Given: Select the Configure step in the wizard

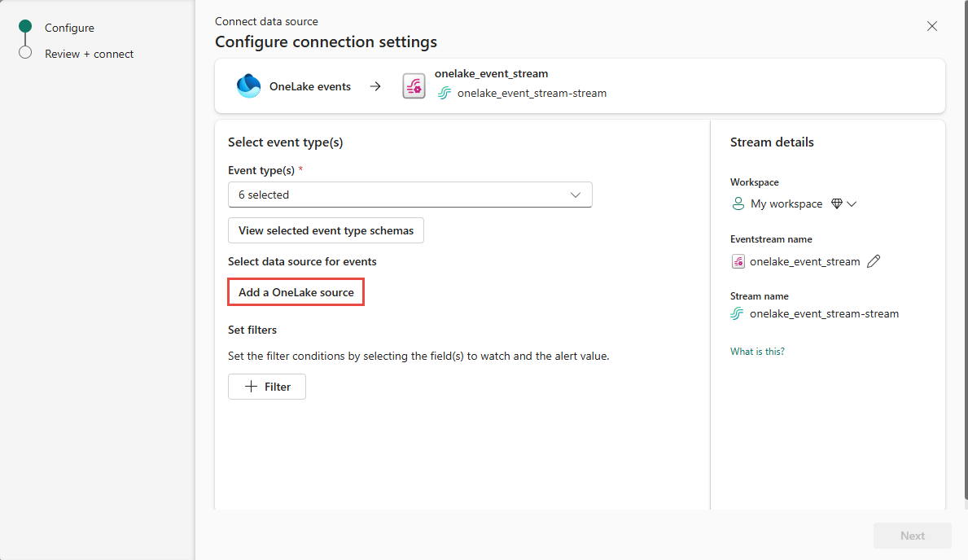Looking at the screenshot, I should 69,28.
